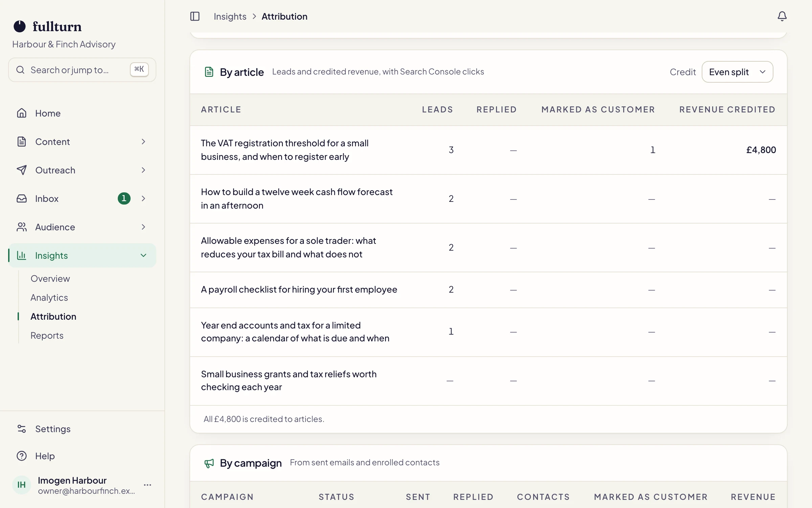
Task: Open the account options ellipsis menu
Action: tap(148, 485)
